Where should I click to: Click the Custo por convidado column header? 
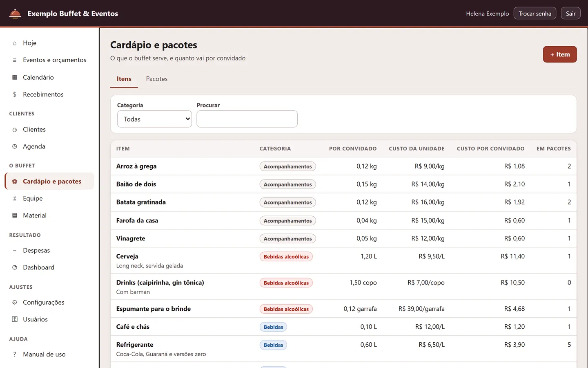click(x=490, y=149)
